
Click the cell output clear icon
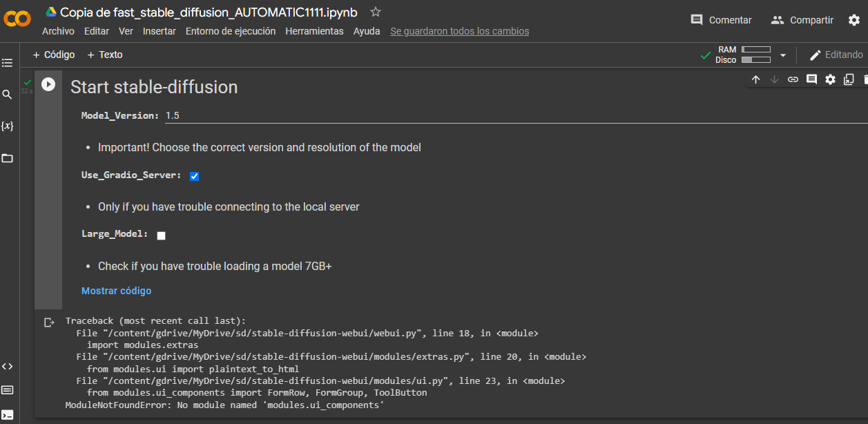pos(49,322)
